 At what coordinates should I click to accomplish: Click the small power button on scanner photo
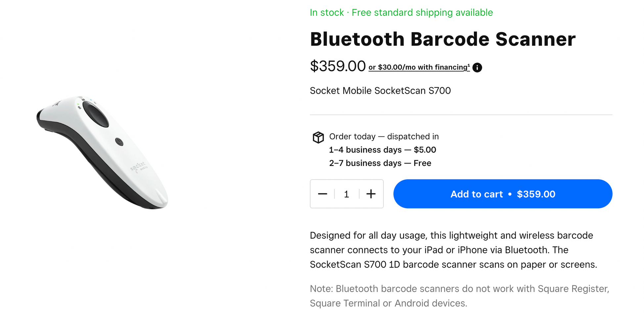(x=119, y=142)
